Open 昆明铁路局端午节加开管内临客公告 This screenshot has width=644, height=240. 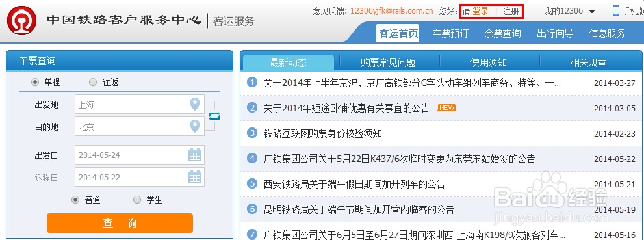[x=359, y=209]
